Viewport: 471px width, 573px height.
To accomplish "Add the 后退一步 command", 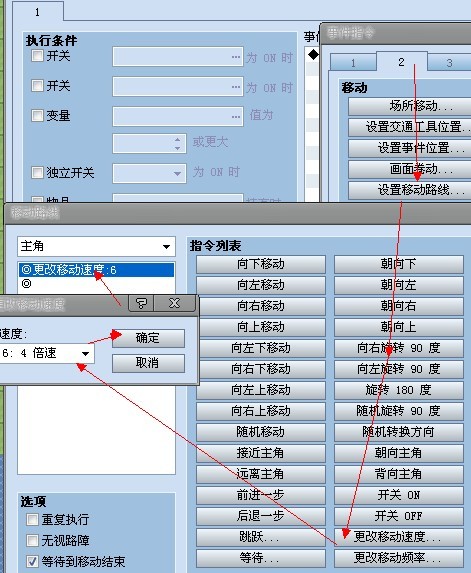I will [261, 516].
